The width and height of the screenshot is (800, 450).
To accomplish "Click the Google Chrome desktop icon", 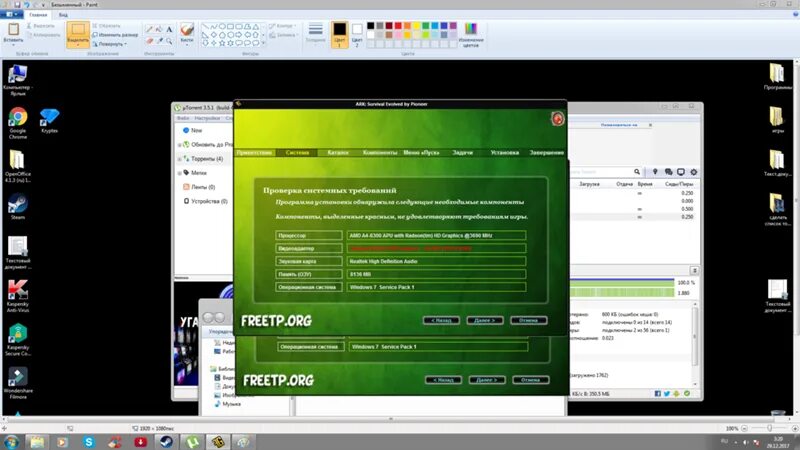I will click(x=17, y=123).
